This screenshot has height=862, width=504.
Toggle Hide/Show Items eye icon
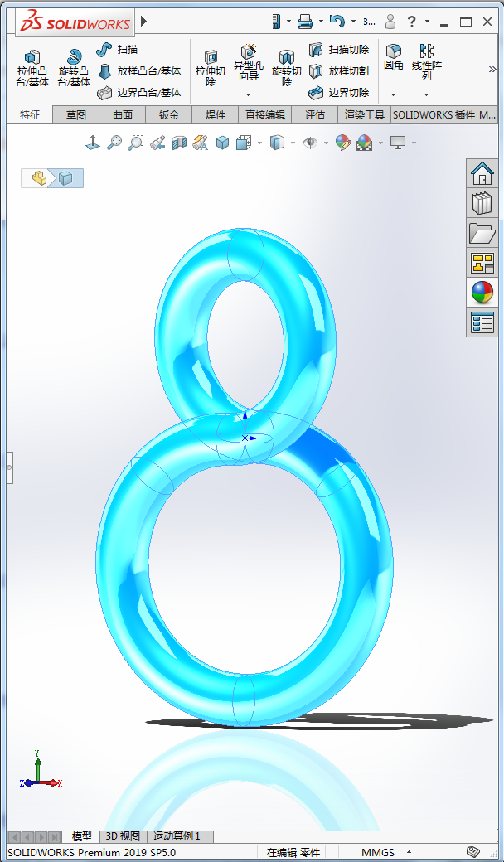pyautogui.click(x=311, y=143)
